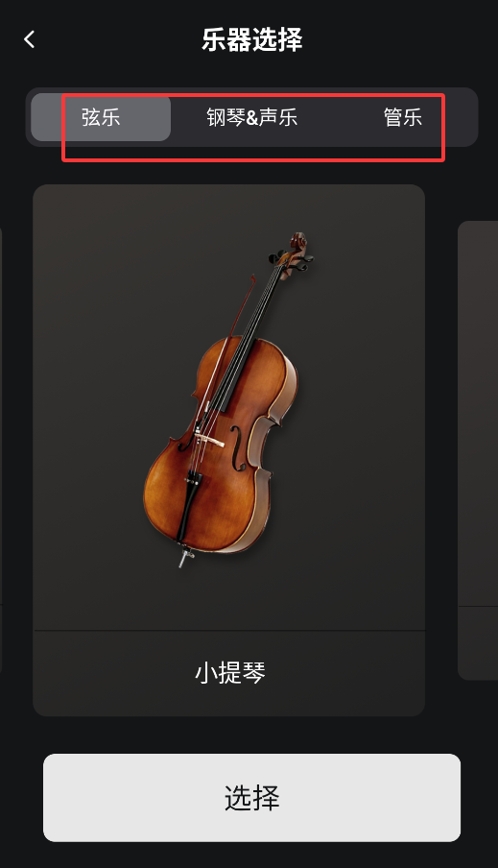This screenshot has height=868, width=498.
Task: Open the 管乐 wind instruments tab
Action: 403,117
